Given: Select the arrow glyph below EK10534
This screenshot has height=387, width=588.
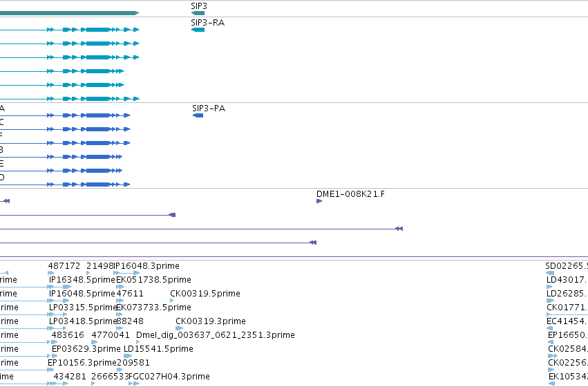Looking at the screenshot, I should pyautogui.click(x=551, y=384).
